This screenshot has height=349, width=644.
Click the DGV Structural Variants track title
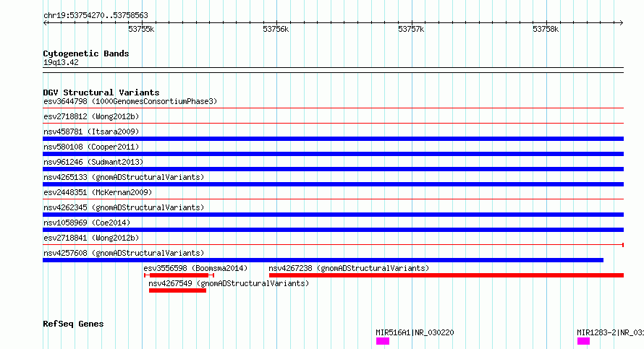click(x=101, y=92)
